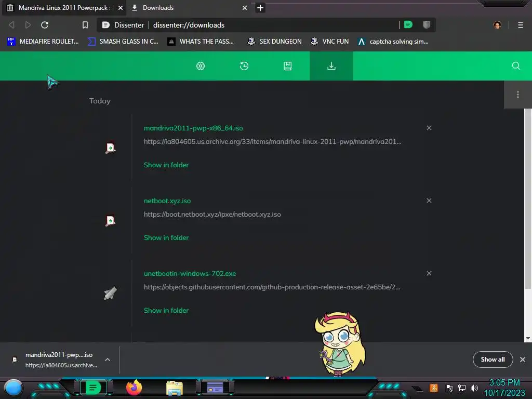Click the archive.org mandriva source URL
Image resolution: width=532 pixels, height=399 pixels.
272,142
